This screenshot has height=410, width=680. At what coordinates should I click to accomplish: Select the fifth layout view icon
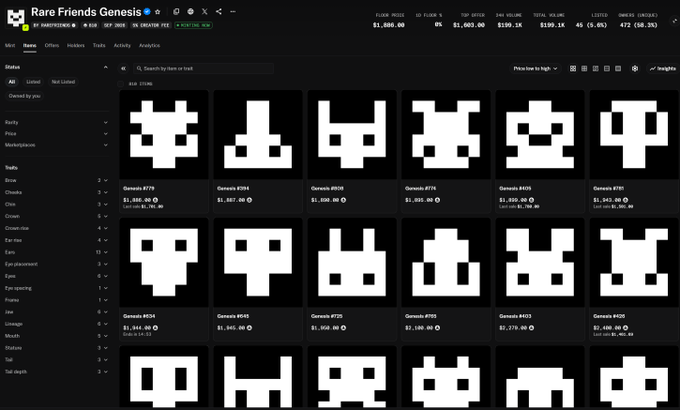[x=618, y=69]
